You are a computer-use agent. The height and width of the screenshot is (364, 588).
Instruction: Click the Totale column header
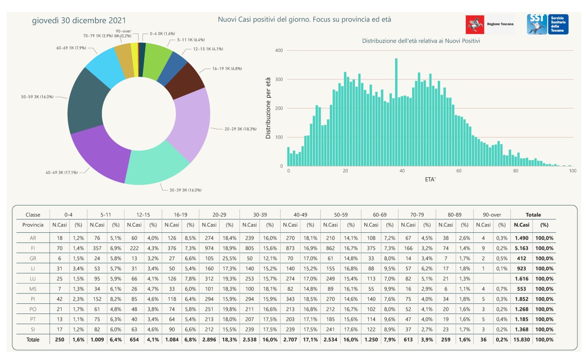[x=533, y=214]
